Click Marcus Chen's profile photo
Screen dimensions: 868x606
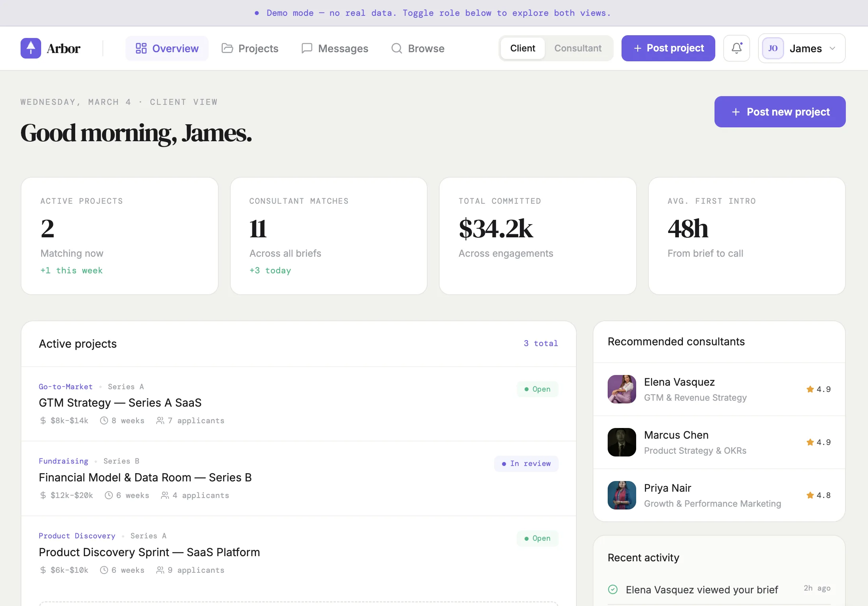click(622, 442)
